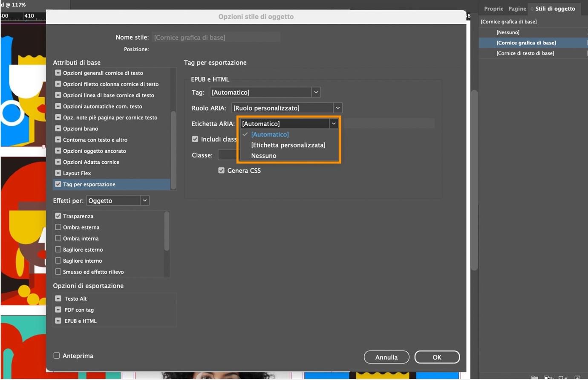
Task: Open the Tag dropdown arrow
Action: [x=316, y=92]
